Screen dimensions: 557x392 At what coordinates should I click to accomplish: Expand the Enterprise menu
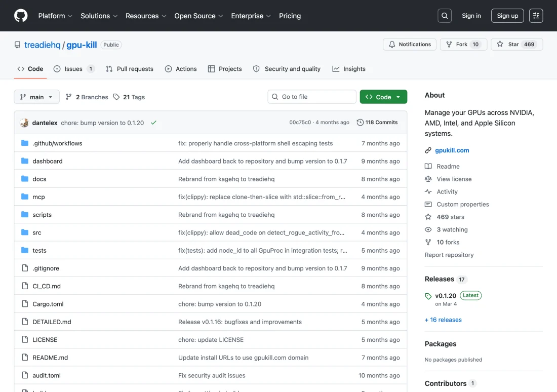click(251, 16)
